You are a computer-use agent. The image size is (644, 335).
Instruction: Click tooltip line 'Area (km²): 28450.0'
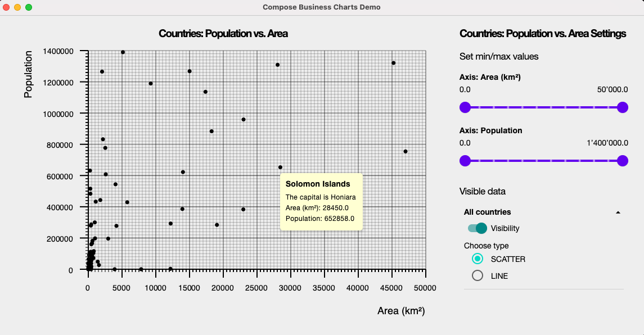point(317,208)
